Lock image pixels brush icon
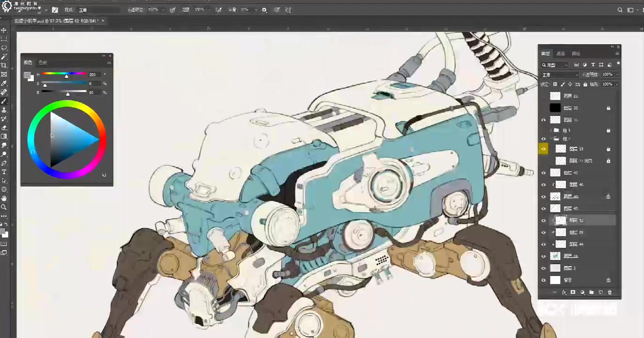Screen dimensions: 644x338 (x=563, y=84)
